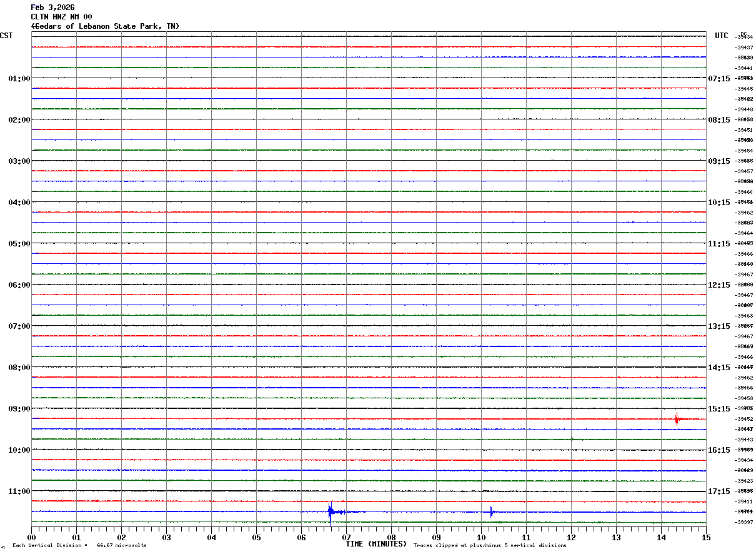Click the 12:15 UTC time label
Screen dimensions: 756x554
point(719,285)
